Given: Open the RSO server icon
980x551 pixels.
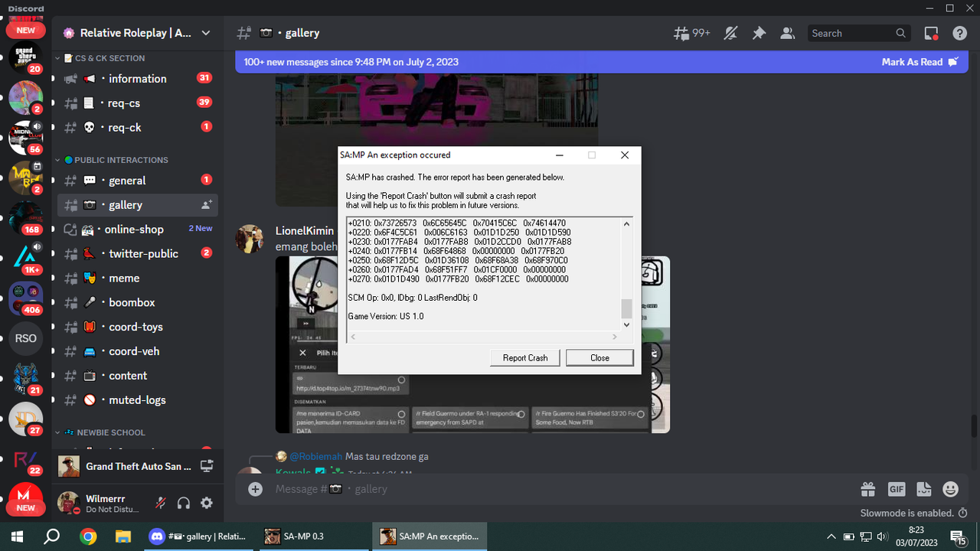Looking at the screenshot, I should click(25, 338).
